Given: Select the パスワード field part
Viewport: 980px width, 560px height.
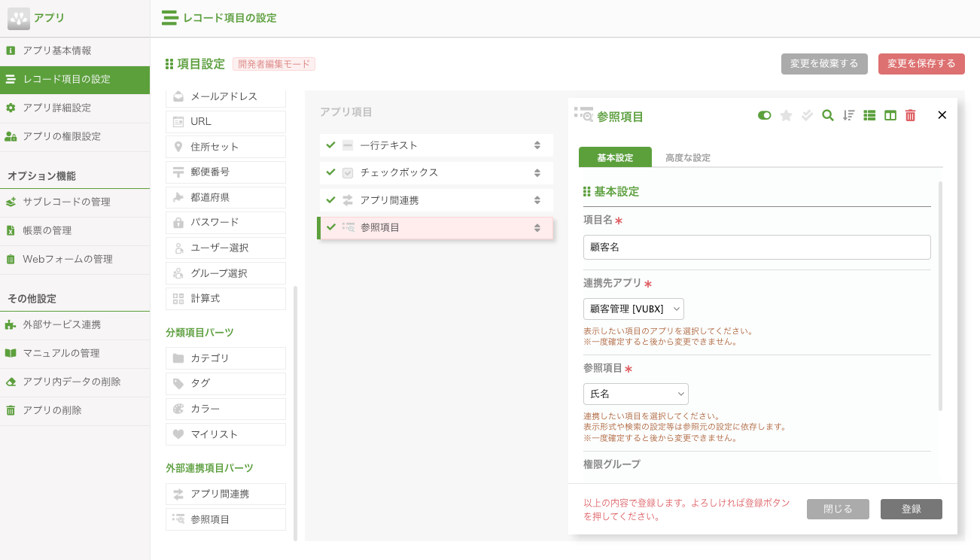Looking at the screenshot, I should coord(226,222).
